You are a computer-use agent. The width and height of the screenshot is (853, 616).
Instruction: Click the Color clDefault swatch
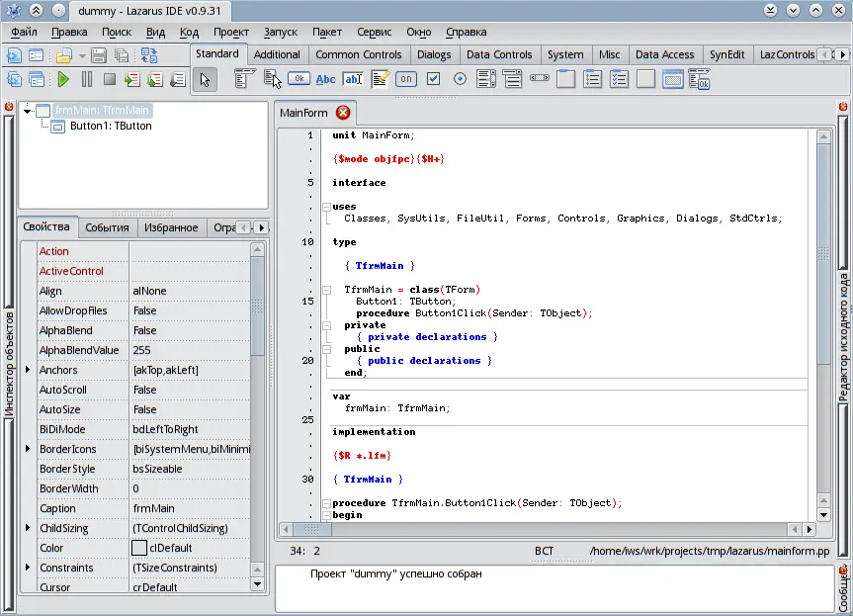tap(139, 548)
